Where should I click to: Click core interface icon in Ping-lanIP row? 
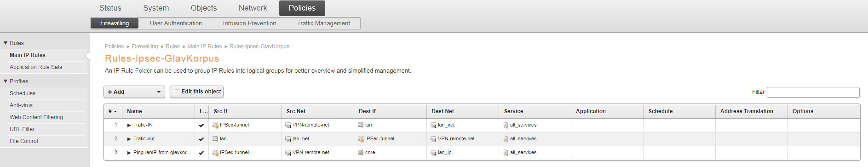(x=361, y=153)
